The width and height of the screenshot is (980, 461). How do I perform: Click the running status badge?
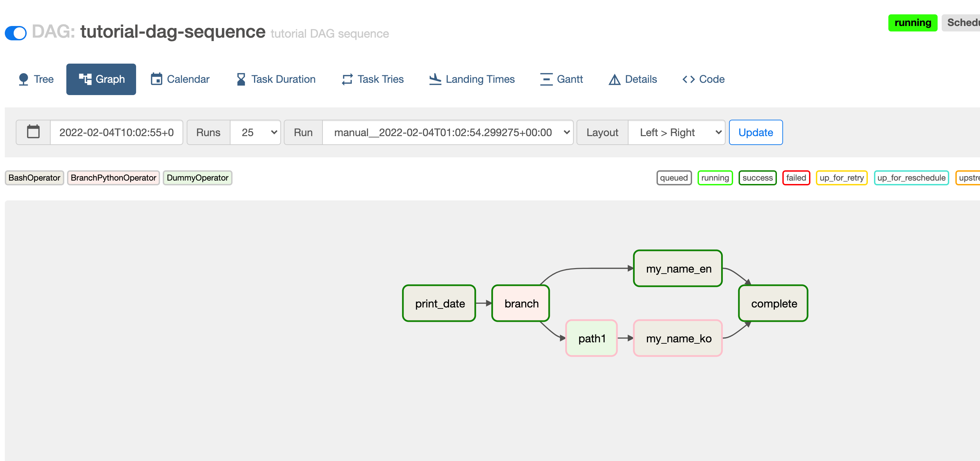pos(912,23)
